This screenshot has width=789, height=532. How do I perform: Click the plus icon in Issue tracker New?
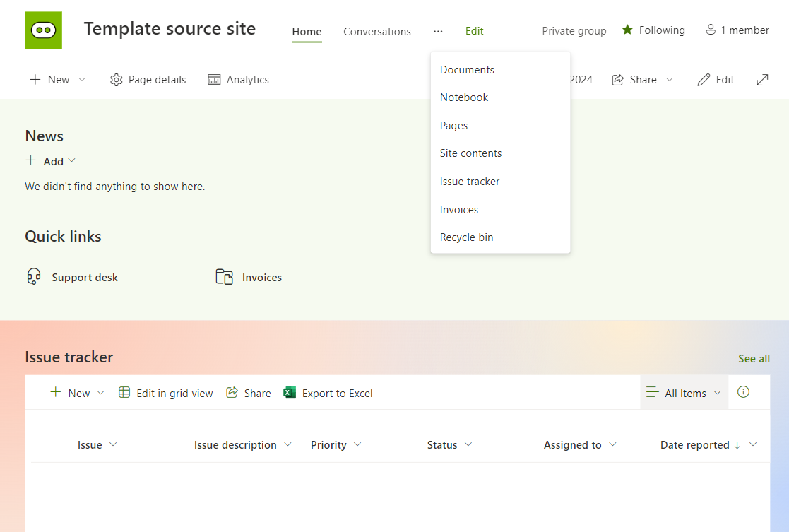[x=56, y=392]
